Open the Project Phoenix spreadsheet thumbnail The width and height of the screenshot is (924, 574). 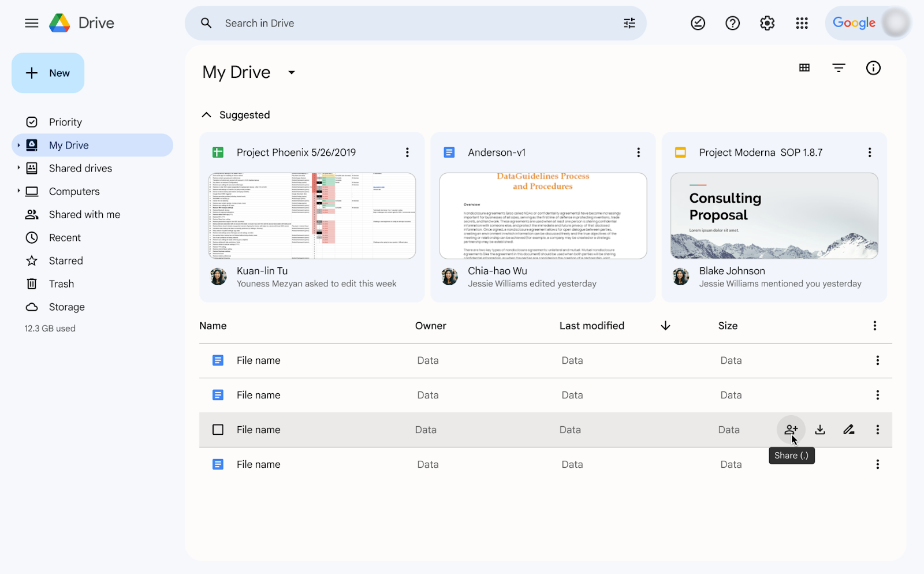(x=312, y=216)
